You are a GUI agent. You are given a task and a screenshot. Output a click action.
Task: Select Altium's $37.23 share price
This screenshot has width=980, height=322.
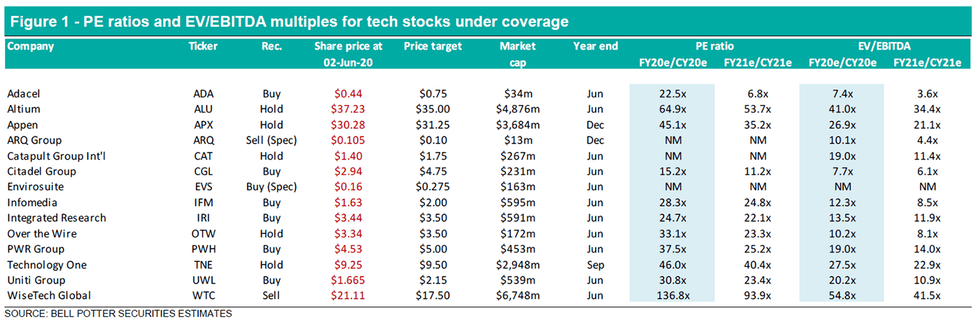(349, 109)
